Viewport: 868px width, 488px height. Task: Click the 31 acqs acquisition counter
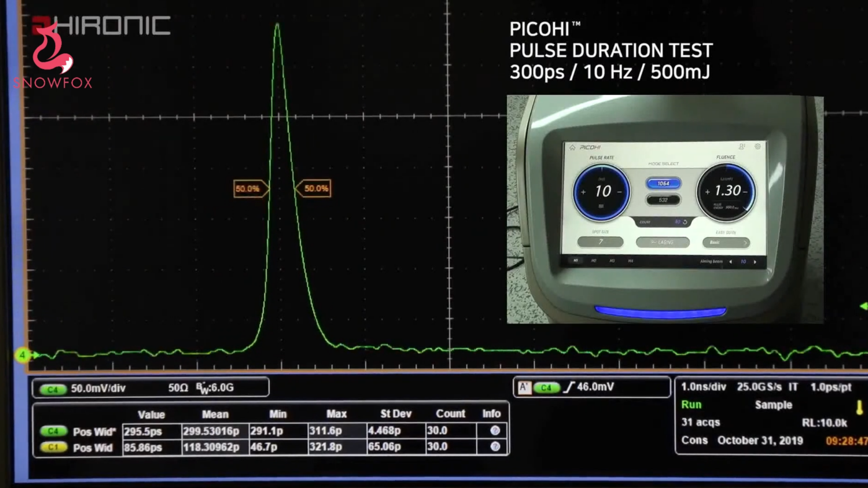tap(701, 422)
